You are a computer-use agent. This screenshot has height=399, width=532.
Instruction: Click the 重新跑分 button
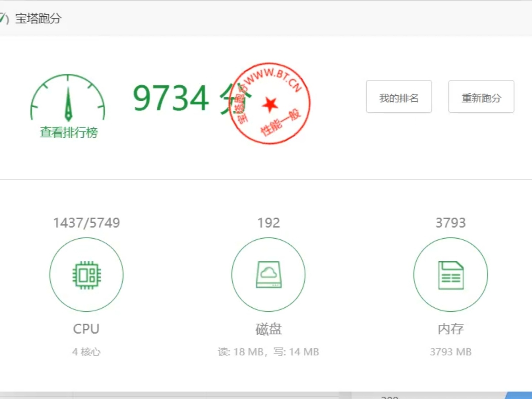point(481,96)
